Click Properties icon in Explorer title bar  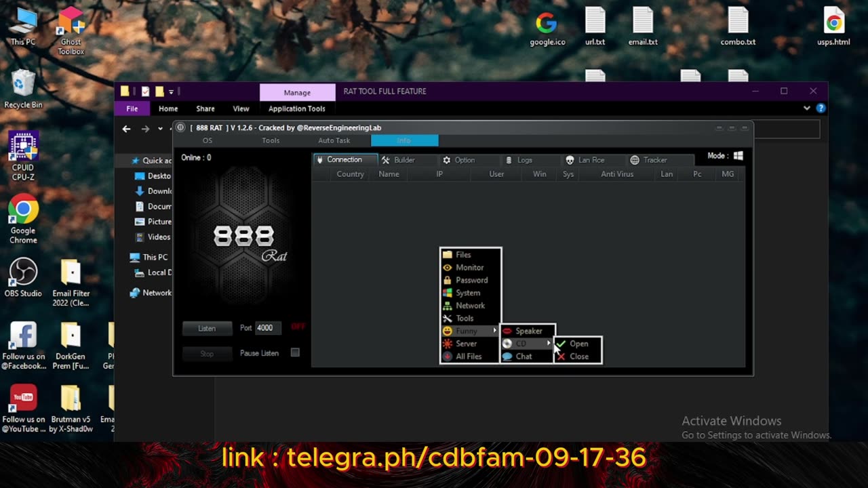point(145,91)
